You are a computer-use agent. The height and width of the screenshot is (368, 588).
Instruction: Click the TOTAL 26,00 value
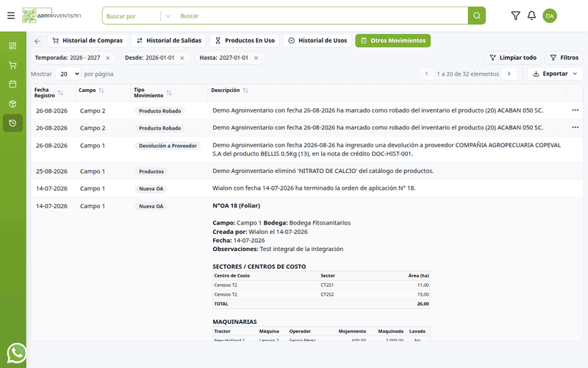tap(423, 304)
